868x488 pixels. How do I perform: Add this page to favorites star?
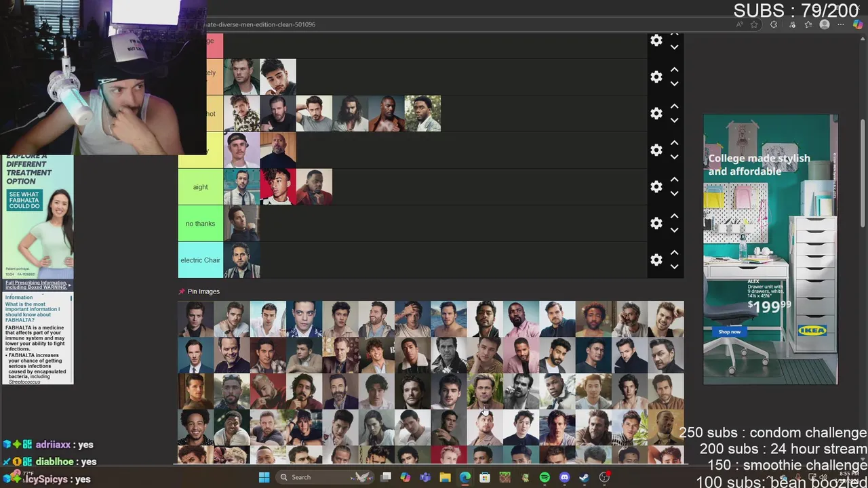pos(754,24)
